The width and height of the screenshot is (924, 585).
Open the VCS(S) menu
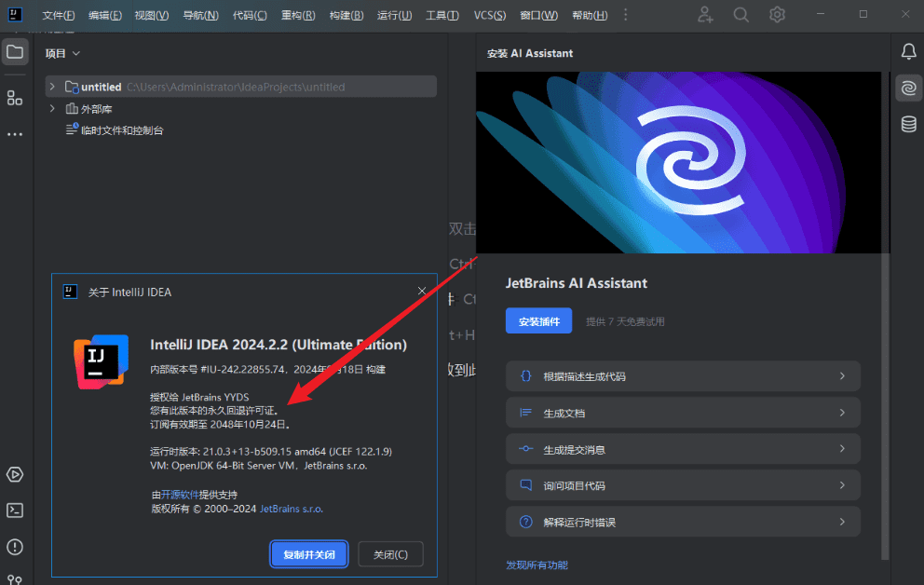click(x=490, y=15)
